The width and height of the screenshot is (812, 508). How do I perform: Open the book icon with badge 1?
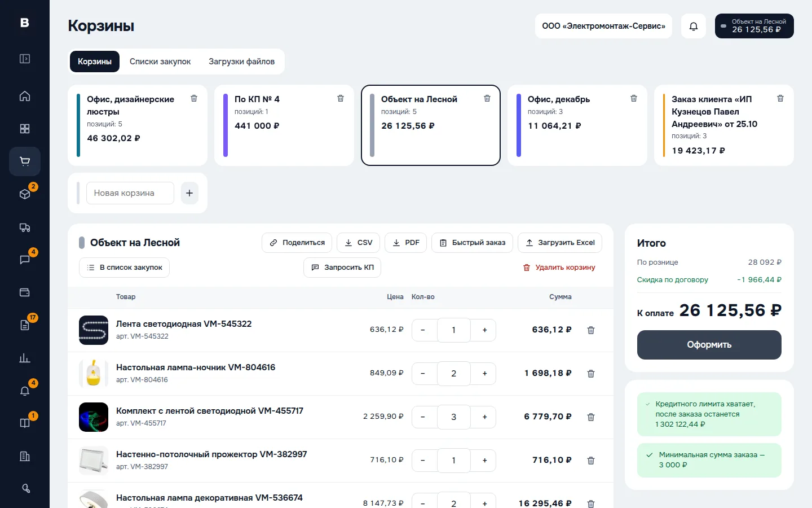point(25,423)
